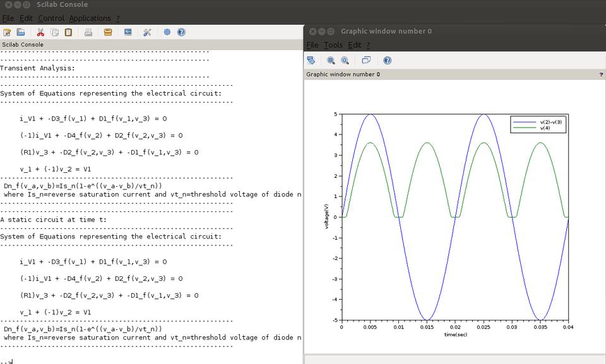Viewport: 606px width, 364px height.
Task: Activate zoom area tool in graphic window
Action: click(331, 61)
